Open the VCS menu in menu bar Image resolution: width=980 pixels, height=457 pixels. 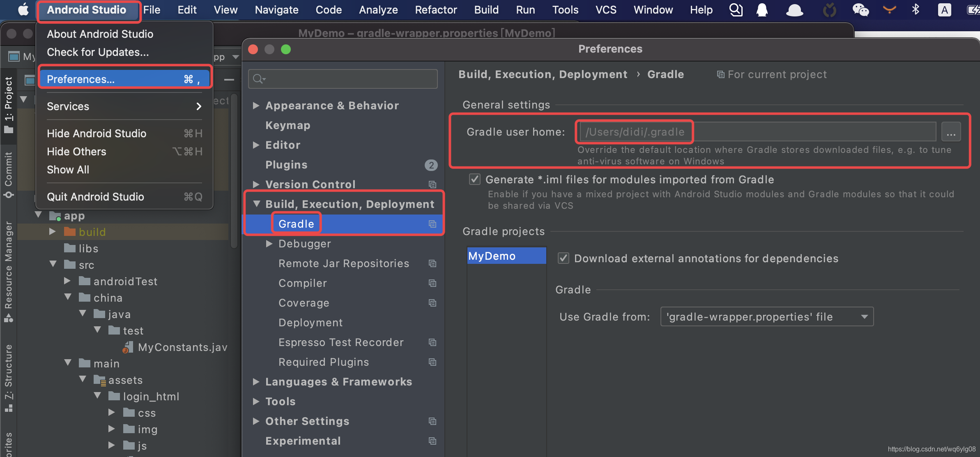[x=606, y=9]
